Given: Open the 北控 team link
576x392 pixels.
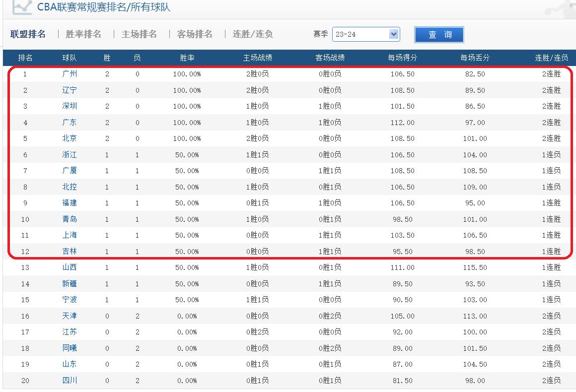Looking at the screenshot, I should [x=70, y=187].
